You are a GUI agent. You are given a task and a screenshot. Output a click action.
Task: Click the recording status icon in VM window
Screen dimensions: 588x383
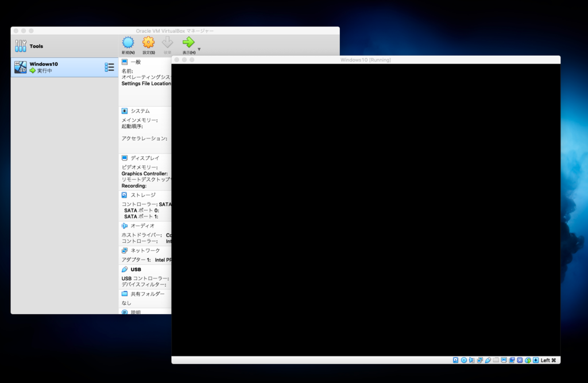click(512, 360)
